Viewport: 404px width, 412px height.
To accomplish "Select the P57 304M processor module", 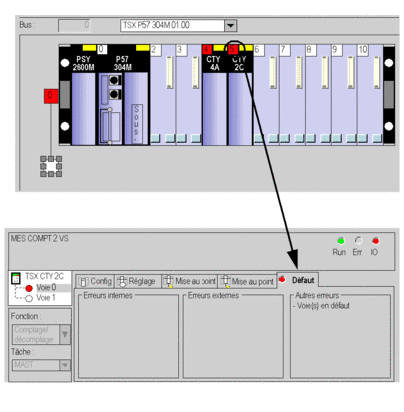I will tap(123, 95).
